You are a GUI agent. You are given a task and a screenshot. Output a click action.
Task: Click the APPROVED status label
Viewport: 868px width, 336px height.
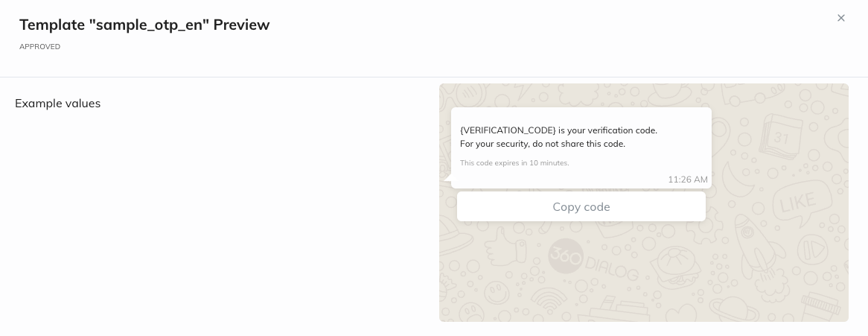pyautogui.click(x=39, y=46)
